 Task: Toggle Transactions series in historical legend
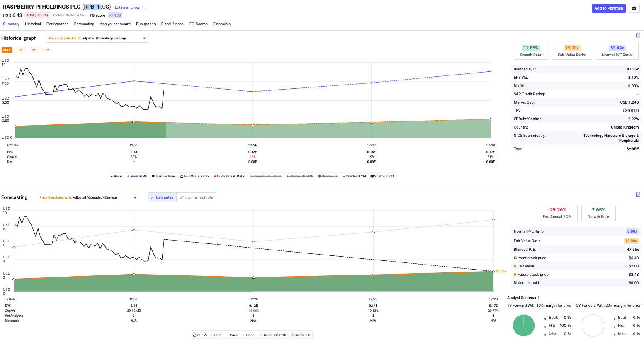[164, 176]
